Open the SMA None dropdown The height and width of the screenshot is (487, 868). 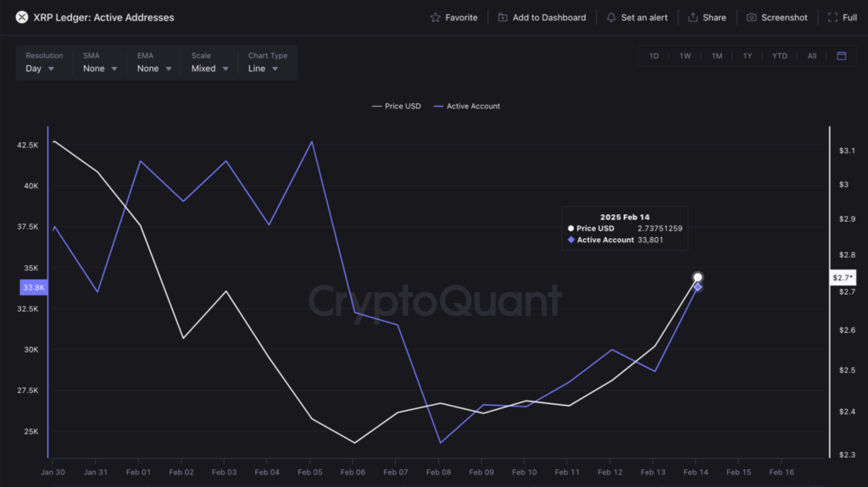(100, 69)
